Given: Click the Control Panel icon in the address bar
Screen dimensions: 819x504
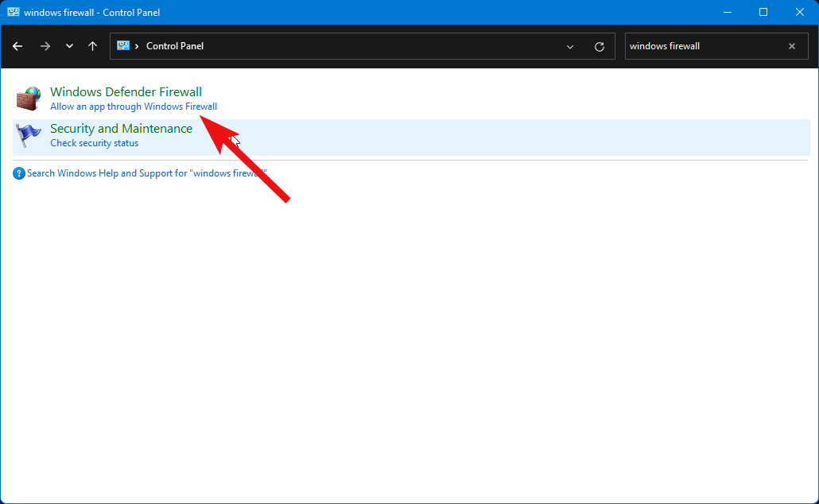Looking at the screenshot, I should point(125,45).
